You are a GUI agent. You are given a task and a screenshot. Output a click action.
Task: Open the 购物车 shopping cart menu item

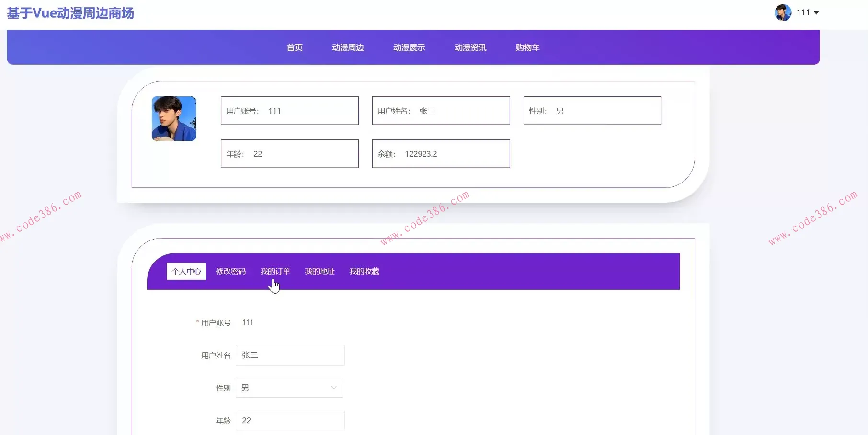(527, 47)
